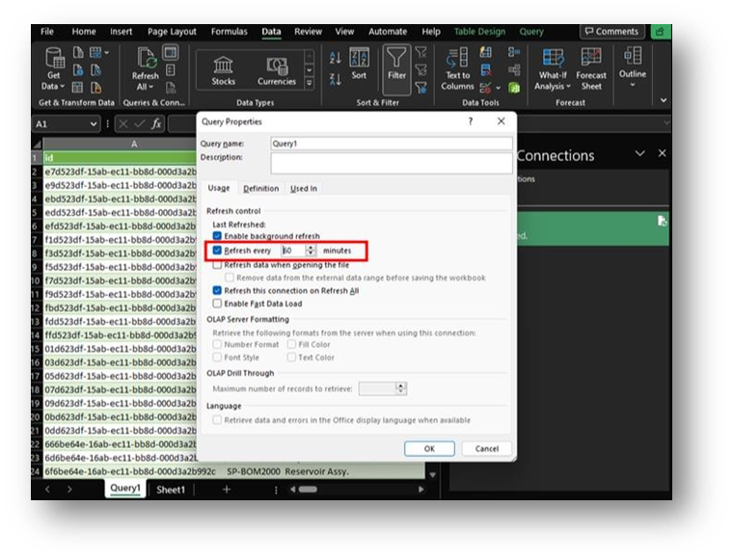The height and width of the screenshot is (560, 733).
Task: Open query Properties icon in ribbon
Action: point(171,70)
